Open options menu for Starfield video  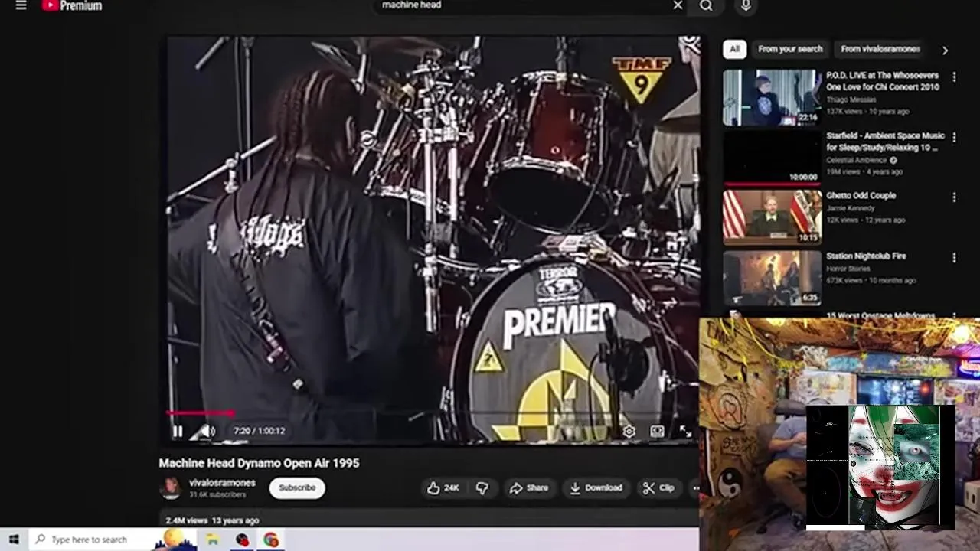[x=954, y=137]
